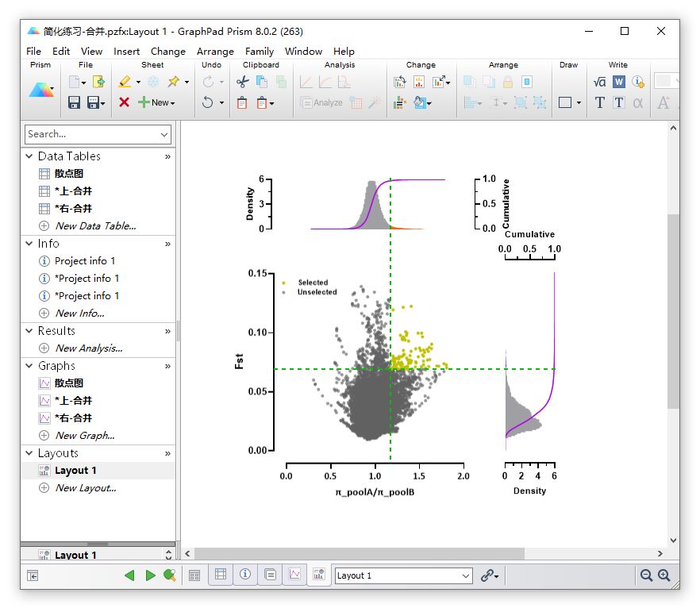Click the boxed text T icon
This screenshot has width=700, height=608.
coord(619,102)
